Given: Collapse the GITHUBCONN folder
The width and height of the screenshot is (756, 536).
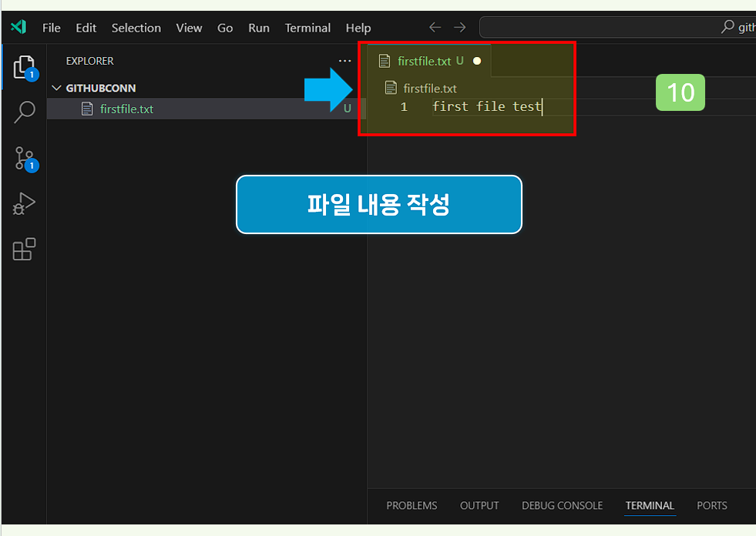Looking at the screenshot, I should (56, 88).
